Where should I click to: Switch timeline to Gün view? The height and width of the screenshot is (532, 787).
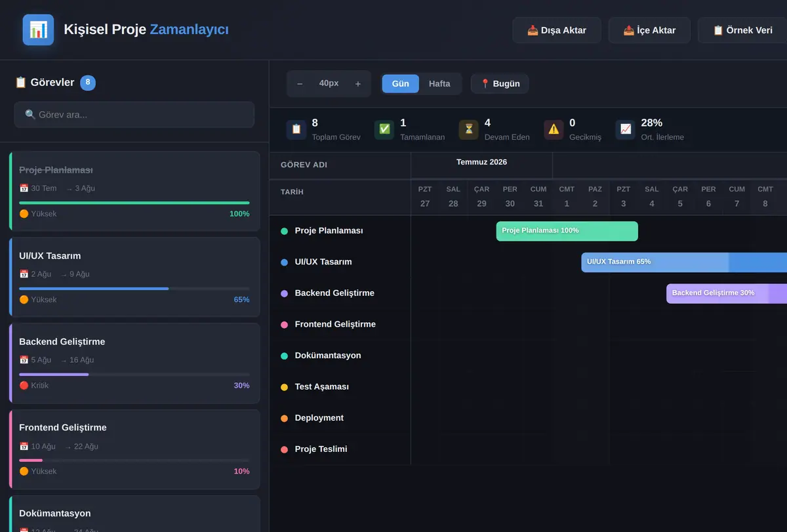point(401,83)
